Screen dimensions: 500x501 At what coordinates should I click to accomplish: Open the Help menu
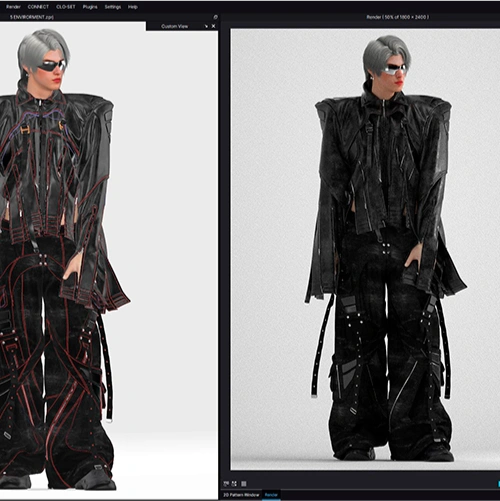click(133, 7)
